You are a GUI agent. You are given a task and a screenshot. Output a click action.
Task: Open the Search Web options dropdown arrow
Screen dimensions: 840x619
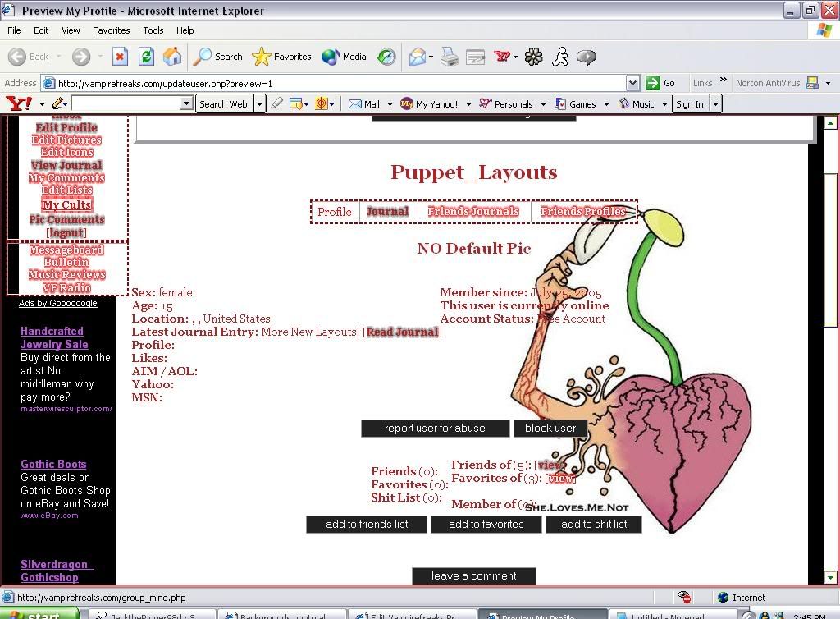point(259,104)
